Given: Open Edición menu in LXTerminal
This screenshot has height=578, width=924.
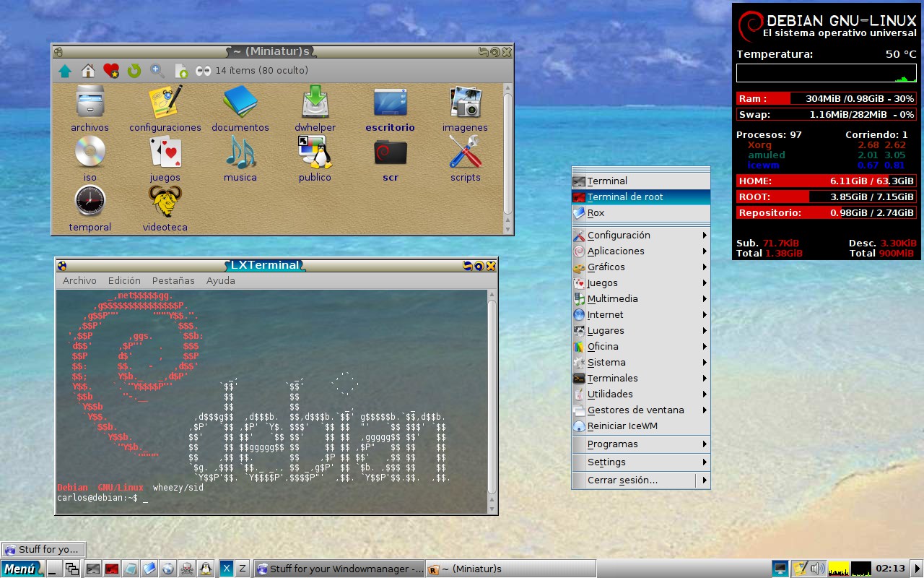Looking at the screenshot, I should point(124,280).
